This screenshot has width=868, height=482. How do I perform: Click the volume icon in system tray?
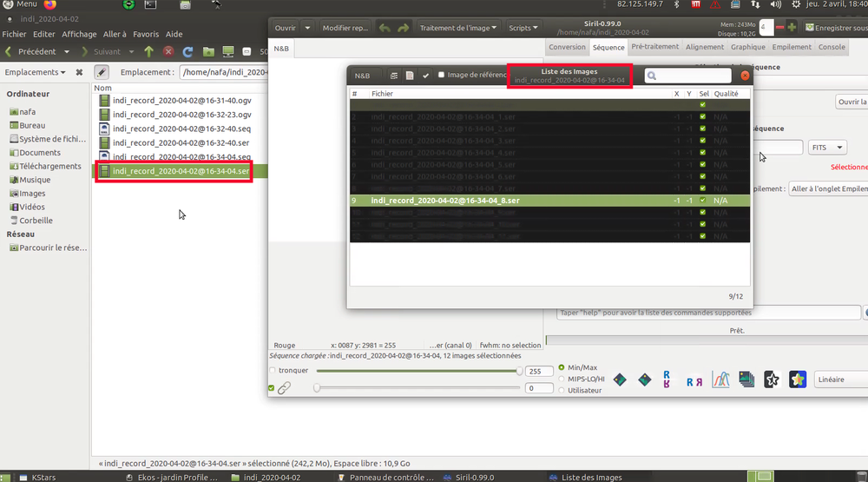coord(775,4)
